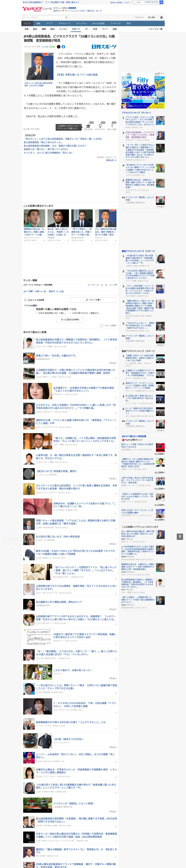Open the paid article 高市トレード炸裂 priced 330円
The width and height of the screenshot is (186, 868).
(137, 446)
